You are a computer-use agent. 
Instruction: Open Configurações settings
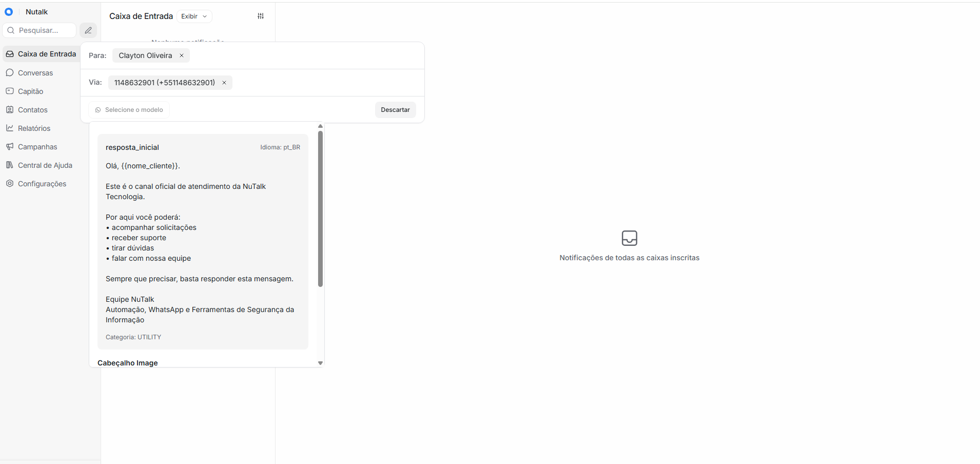(42, 184)
